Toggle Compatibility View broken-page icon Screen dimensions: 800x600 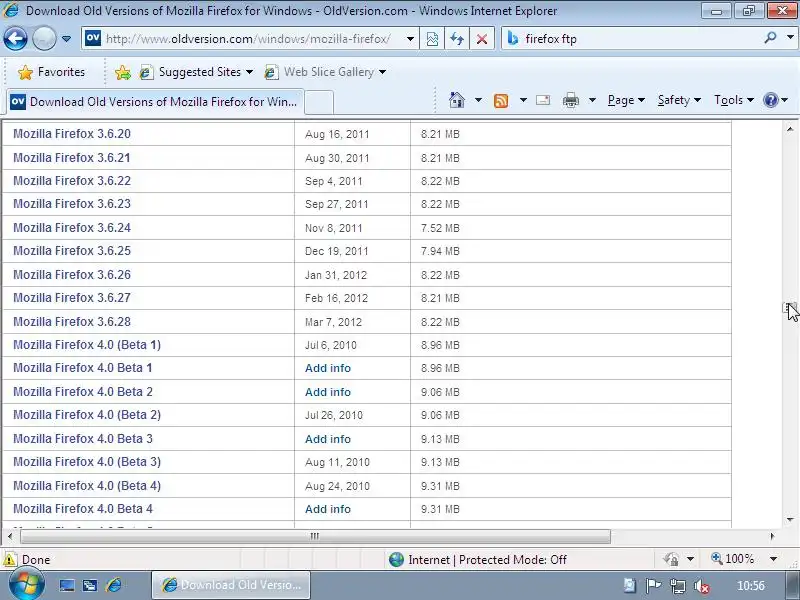coord(432,39)
